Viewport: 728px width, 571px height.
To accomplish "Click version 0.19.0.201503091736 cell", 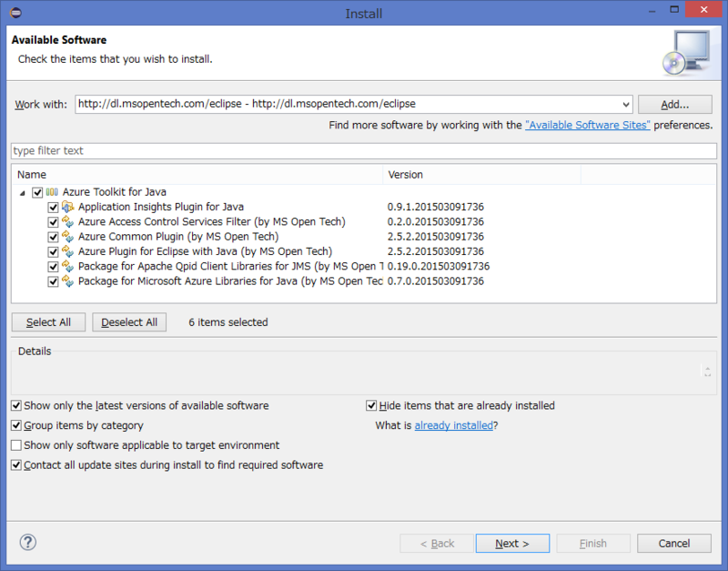I will point(439,266).
